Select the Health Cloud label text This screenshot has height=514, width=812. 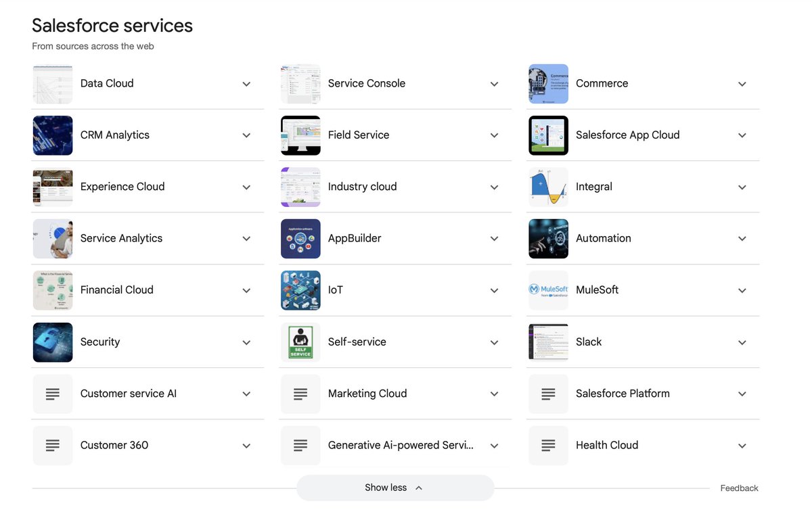(x=607, y=445)
